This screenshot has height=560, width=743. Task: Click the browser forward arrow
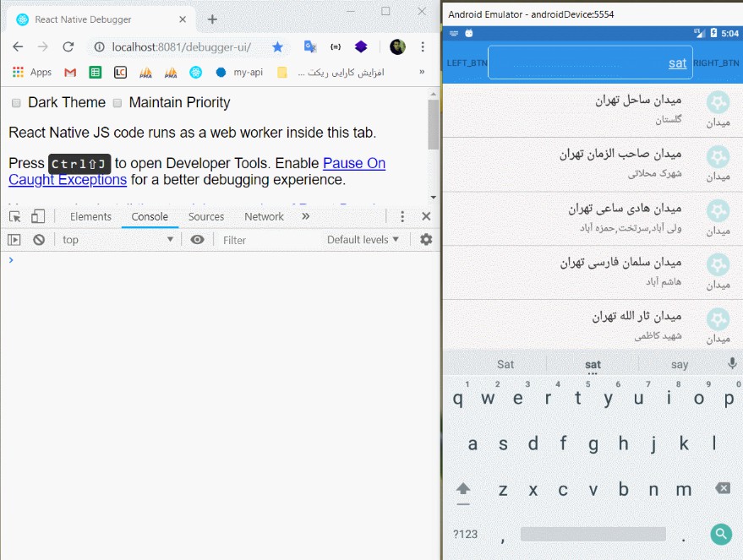tap(42, 46)
